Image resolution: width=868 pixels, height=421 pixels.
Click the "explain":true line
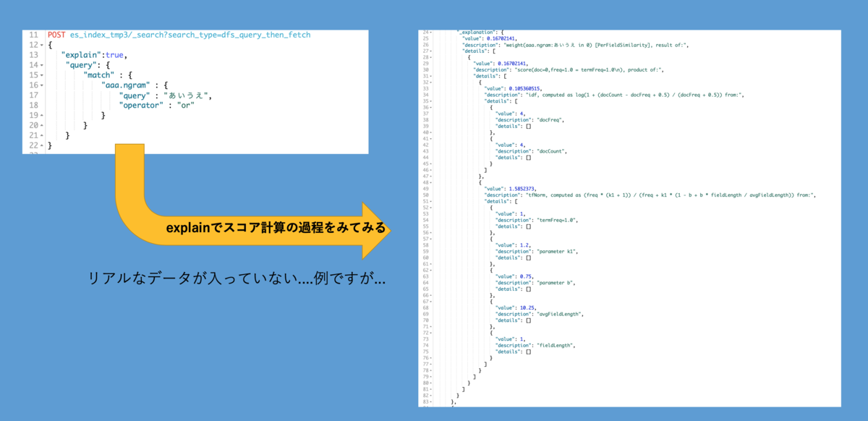pyautogui.click(x=94, y=55)
